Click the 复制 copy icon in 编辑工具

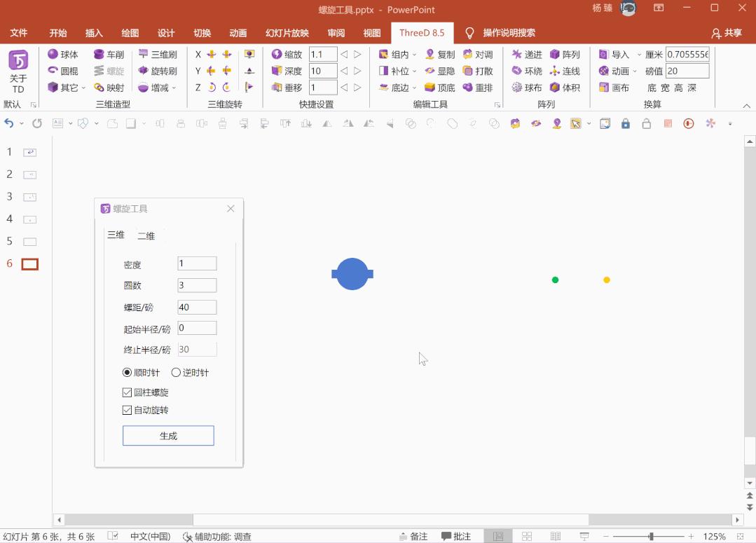point(442,54)
